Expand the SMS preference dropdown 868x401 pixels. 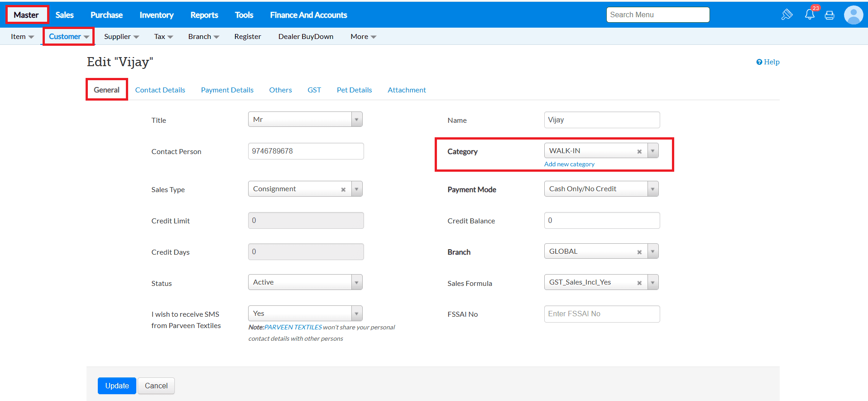point(356,314)
